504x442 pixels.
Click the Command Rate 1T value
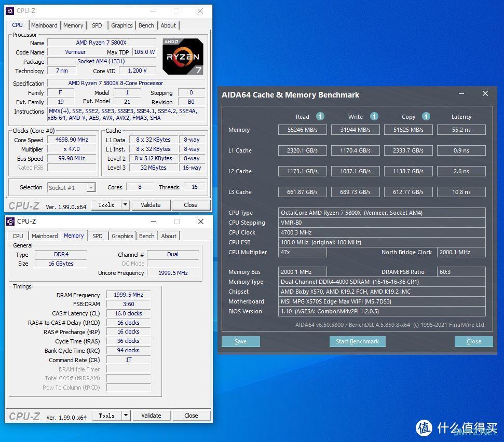129,360
